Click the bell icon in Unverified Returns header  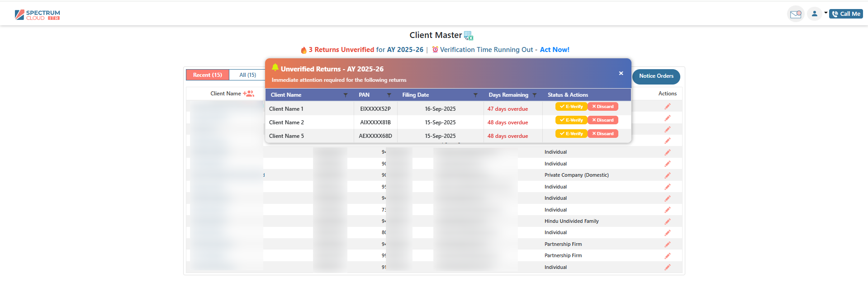point(275,68)
